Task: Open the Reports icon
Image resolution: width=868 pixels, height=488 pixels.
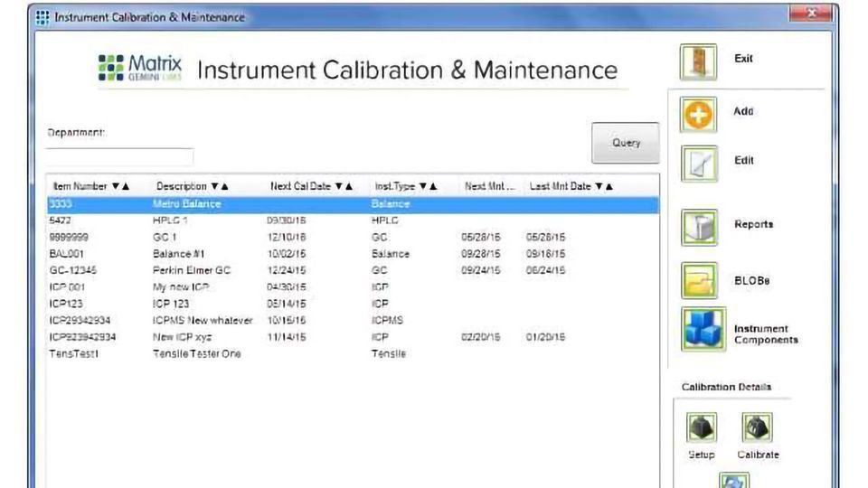Action: (699, 228)
